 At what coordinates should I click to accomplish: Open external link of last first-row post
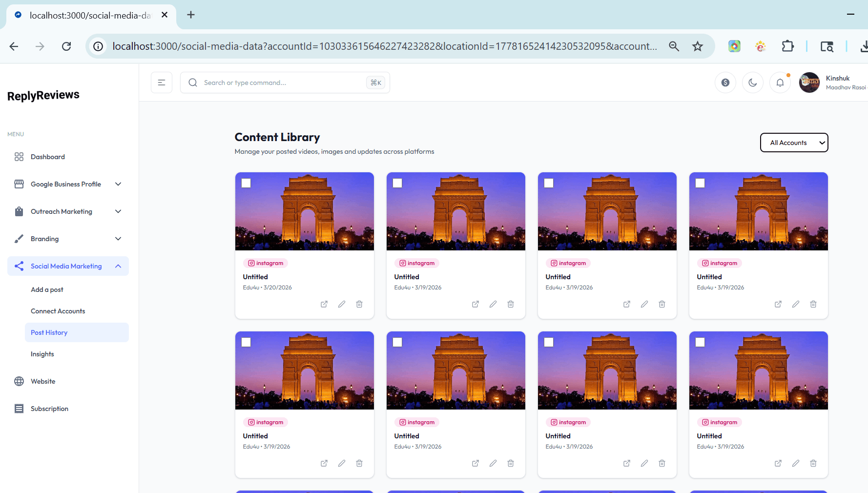coord(778,304)
